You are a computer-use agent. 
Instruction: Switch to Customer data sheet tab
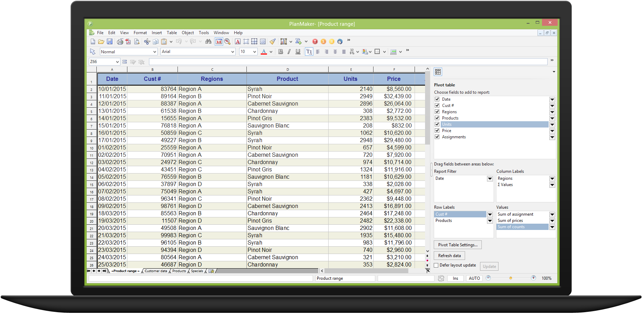(156, 271)
